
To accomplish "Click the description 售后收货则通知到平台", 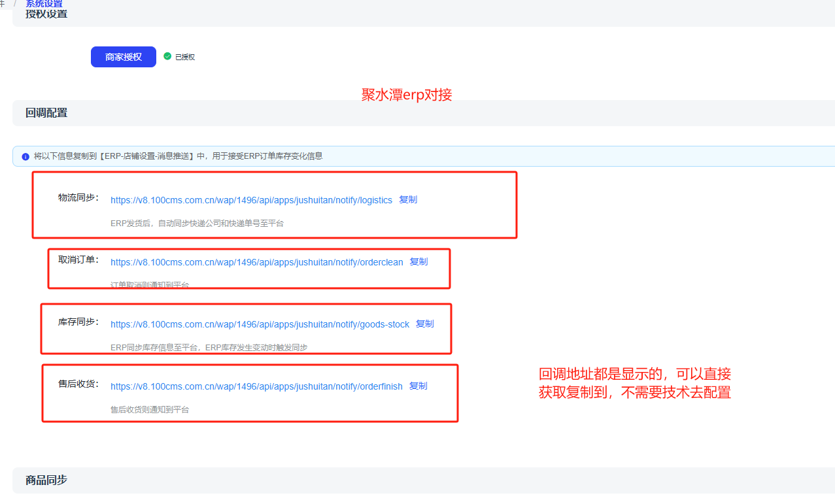I will 150,410.
